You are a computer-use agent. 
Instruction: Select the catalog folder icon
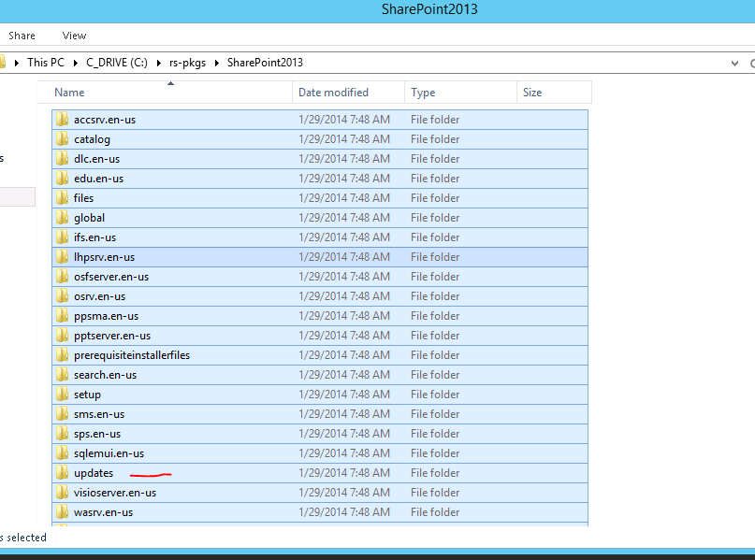coord(62,139)
